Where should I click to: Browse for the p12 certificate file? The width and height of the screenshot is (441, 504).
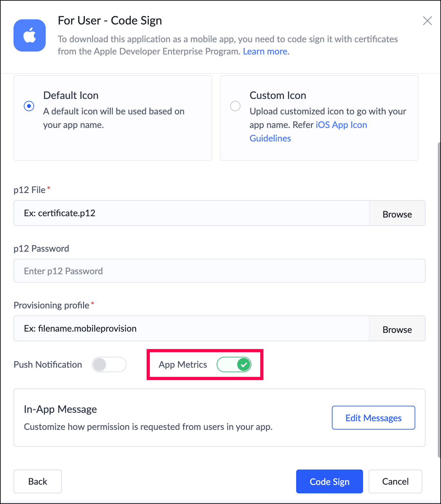[x=397, y=214]
